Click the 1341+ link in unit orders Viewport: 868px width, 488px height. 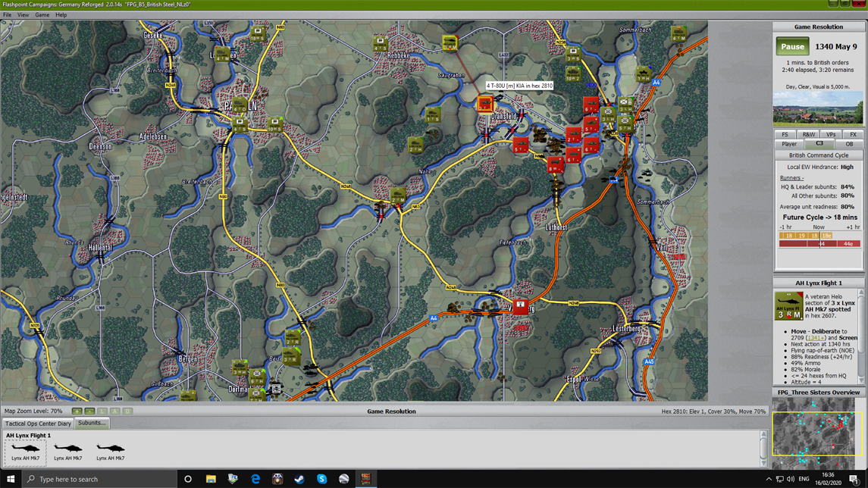pos(816,337)
